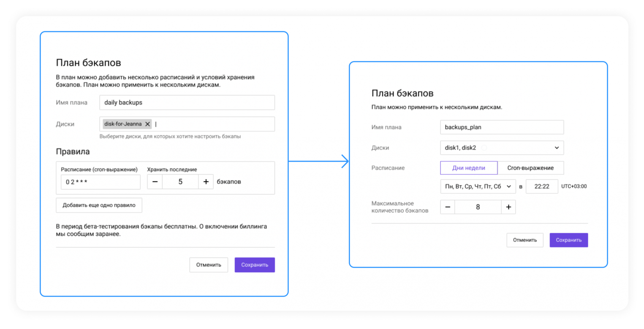The width and height of the screenshot is (644, 329).
Task: Click minus on 'Максимальное количество бэкапов' stepper
Action: pyautogui.click(x=448, y=207)
